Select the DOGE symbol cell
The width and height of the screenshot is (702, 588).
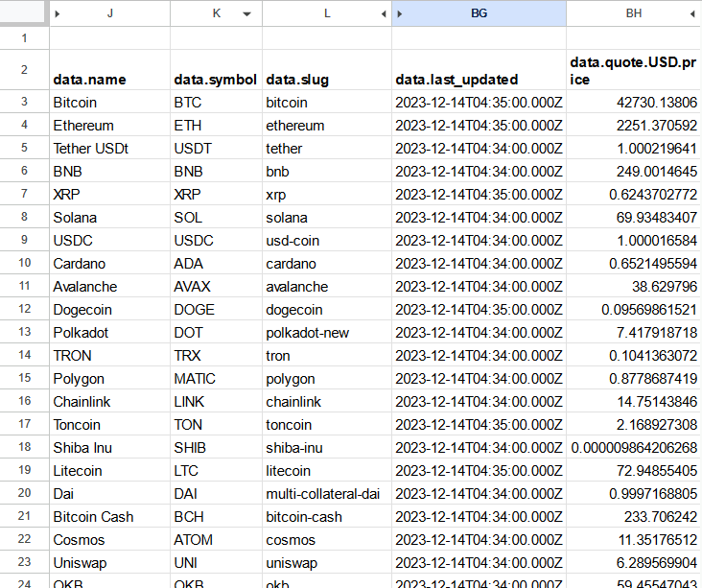[x=216, y=310]
